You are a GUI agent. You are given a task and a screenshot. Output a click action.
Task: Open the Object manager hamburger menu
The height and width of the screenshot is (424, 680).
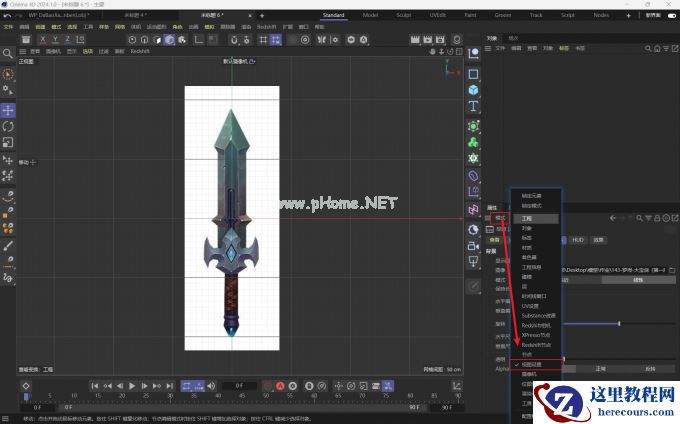tap(488, 49)
